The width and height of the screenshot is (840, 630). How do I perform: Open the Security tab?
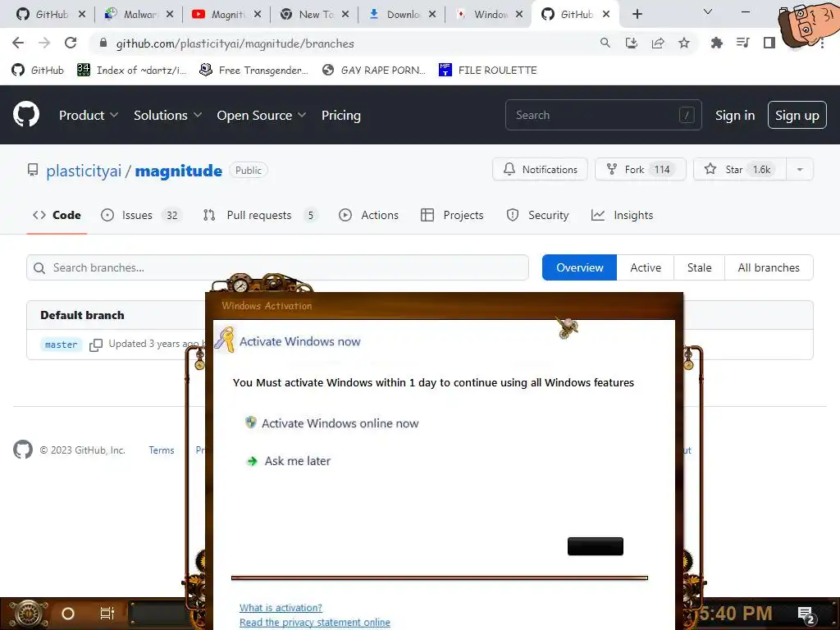pos(538,215)
